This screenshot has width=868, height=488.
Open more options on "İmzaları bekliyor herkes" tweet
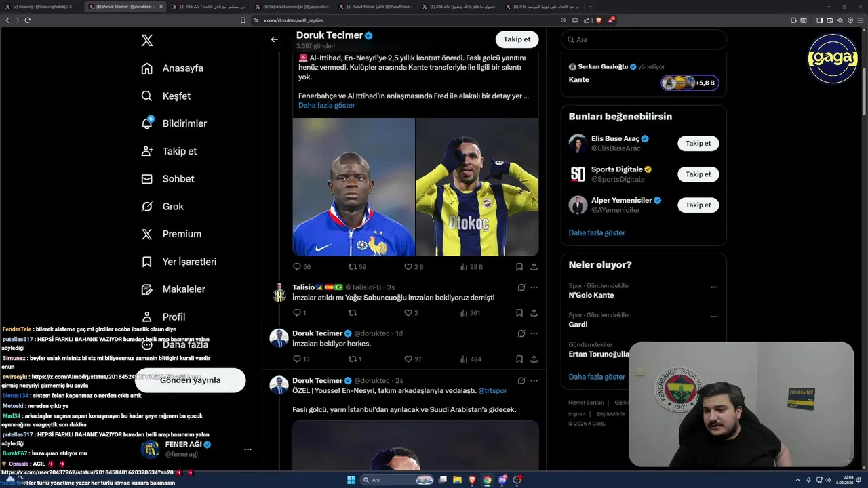(x=534, y=333)
